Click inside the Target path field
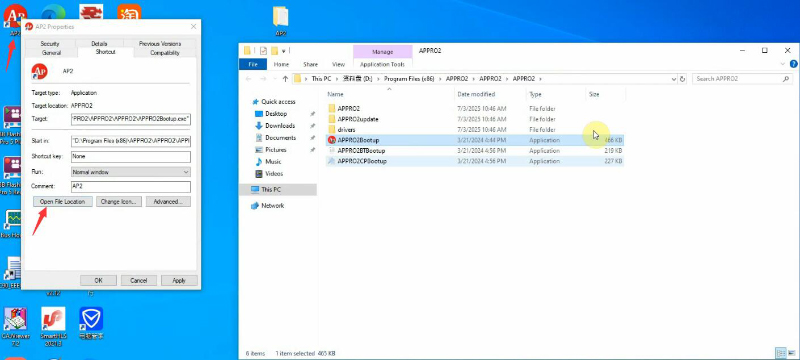 pyautogui.click(x=131, y=119)
